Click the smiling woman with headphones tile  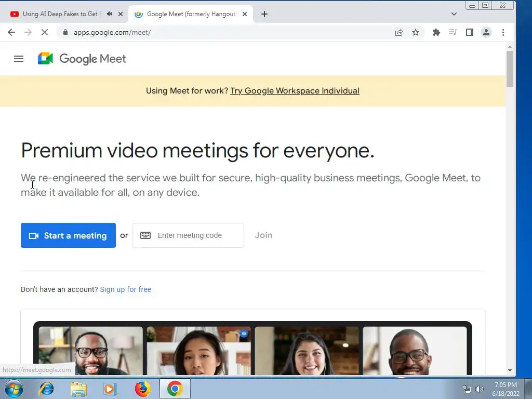tap(307, 351)
